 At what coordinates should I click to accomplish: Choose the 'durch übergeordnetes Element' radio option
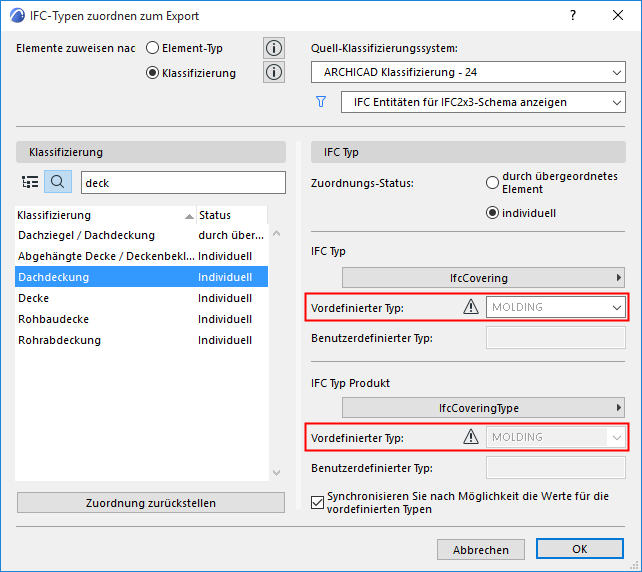tap(492, 182)
